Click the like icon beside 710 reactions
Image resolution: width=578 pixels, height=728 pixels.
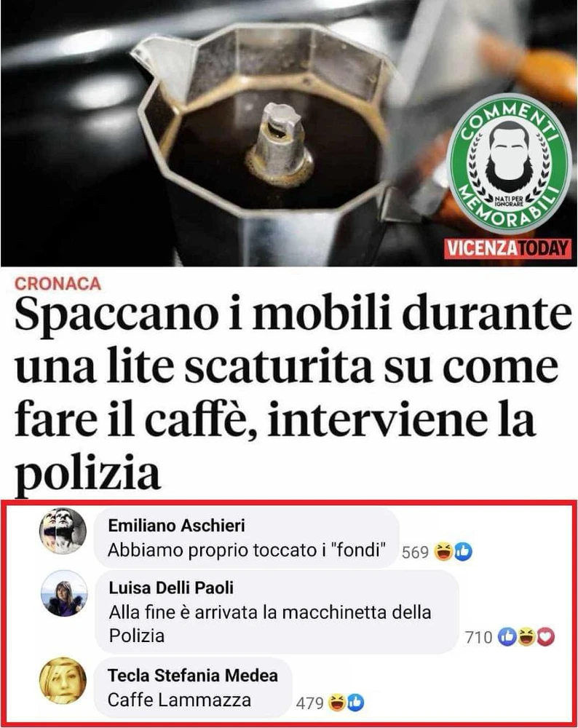pos(507,637)
